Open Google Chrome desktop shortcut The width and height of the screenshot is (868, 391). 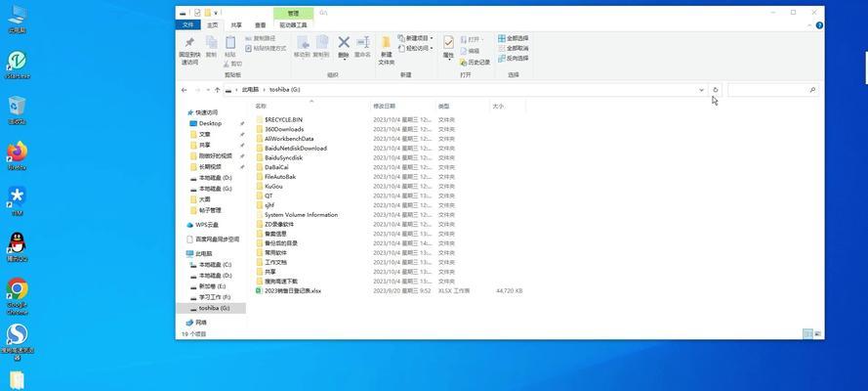[x=18, y=296]
